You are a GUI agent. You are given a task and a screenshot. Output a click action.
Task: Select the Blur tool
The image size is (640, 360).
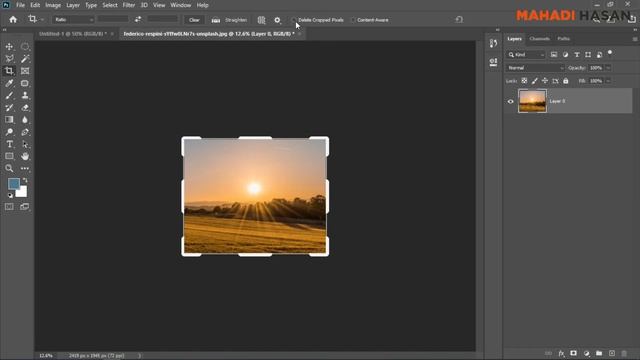[25, 120]
